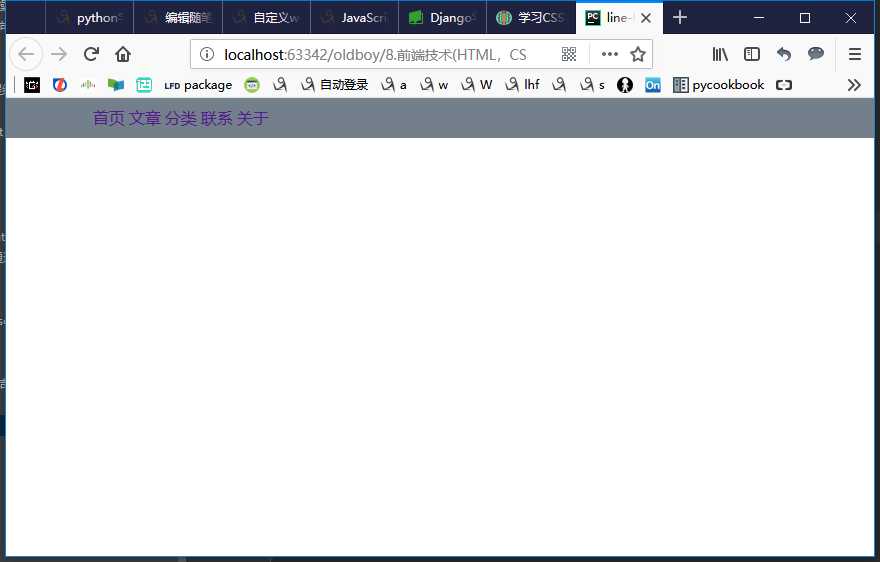Bookmark this page with the star
The height and width of the screenshot is (562, 880).
tap(638, 54)
